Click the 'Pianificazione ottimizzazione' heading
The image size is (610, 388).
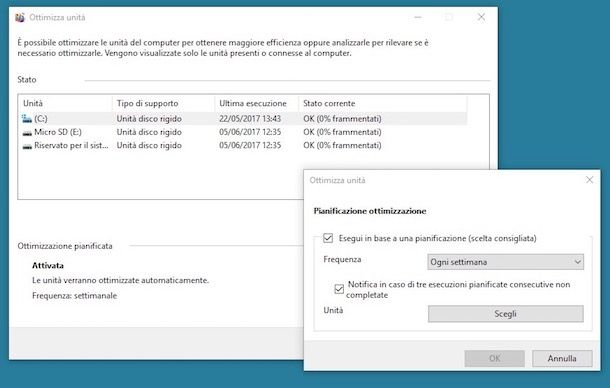370,211
